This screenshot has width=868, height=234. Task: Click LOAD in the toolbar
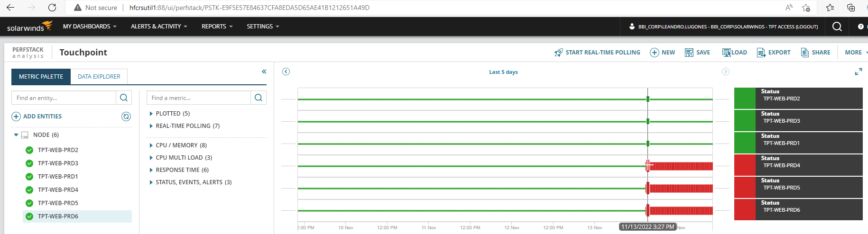(734, 53)
